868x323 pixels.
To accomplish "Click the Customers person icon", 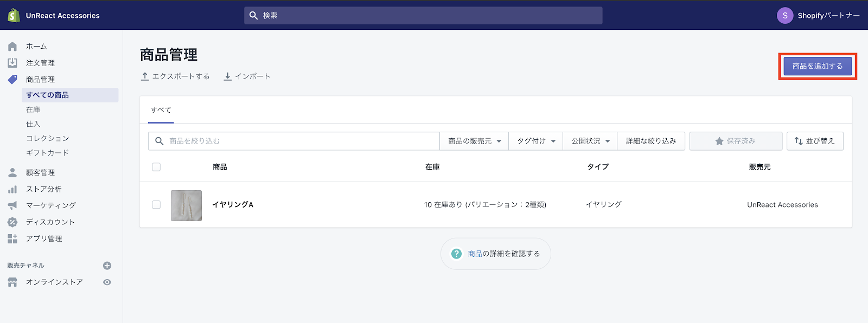I will point(12,173).
